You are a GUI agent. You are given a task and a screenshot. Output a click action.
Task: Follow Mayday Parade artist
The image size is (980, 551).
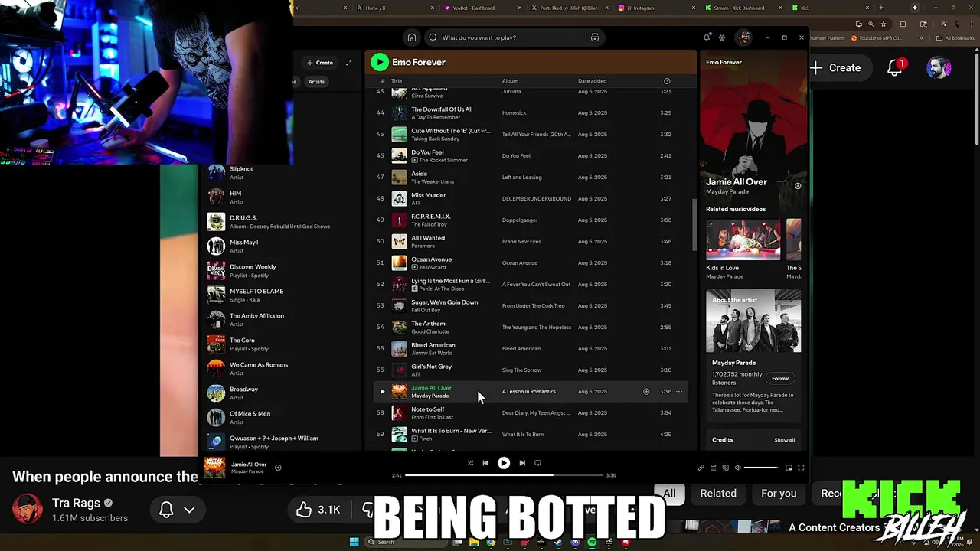tap(780, 378)
